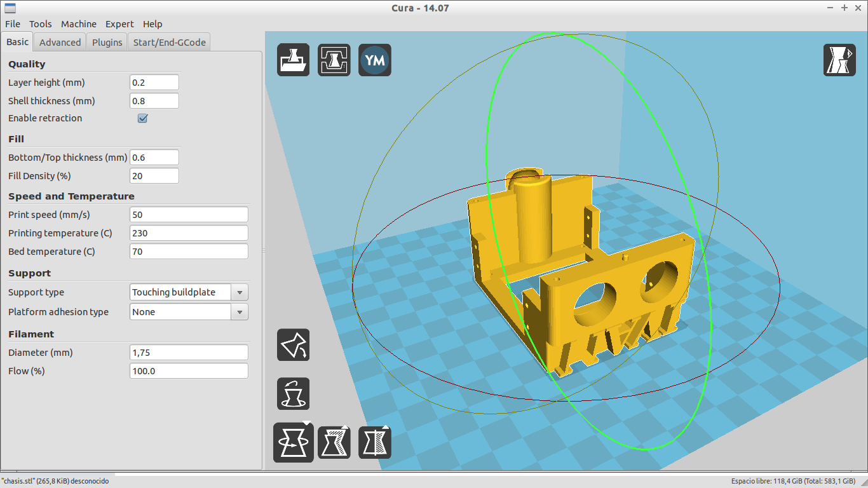The height and width of the screenshot is (488, 868).
Task: Open the Help menu
Action: click(153, 24)
